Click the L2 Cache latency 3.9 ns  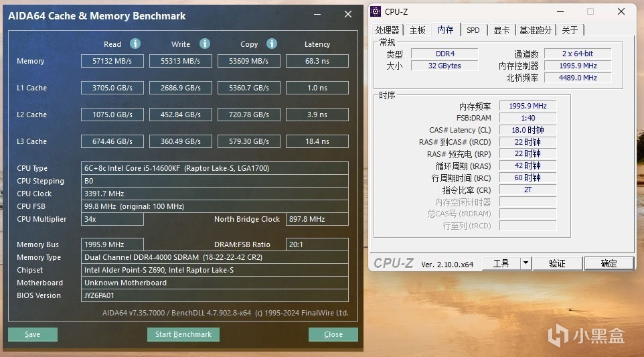pyautogui.click(x=317, y=115)
